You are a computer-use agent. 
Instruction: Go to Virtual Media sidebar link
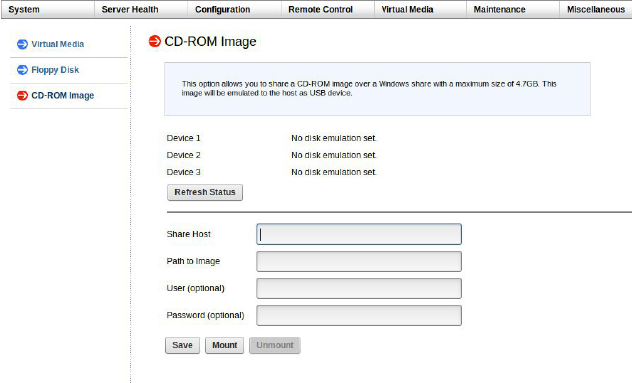(x=58, y=44)
